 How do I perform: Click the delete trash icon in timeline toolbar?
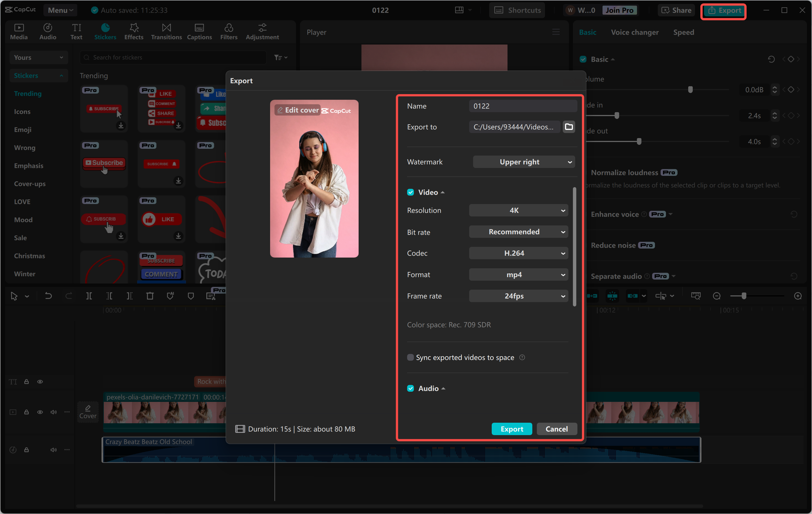(x=150, y=296)
